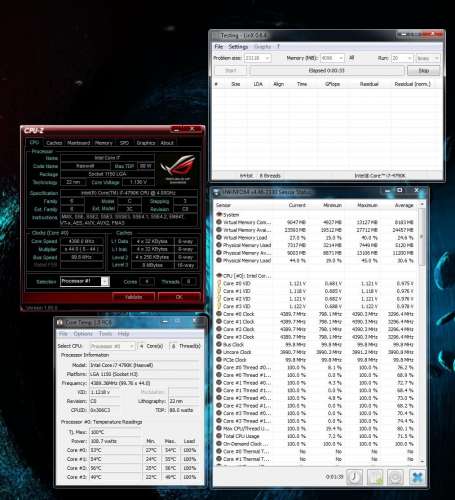Click the Average column header in HWiNFO
This screenshot has width=455, height=500.
[404, 205]
